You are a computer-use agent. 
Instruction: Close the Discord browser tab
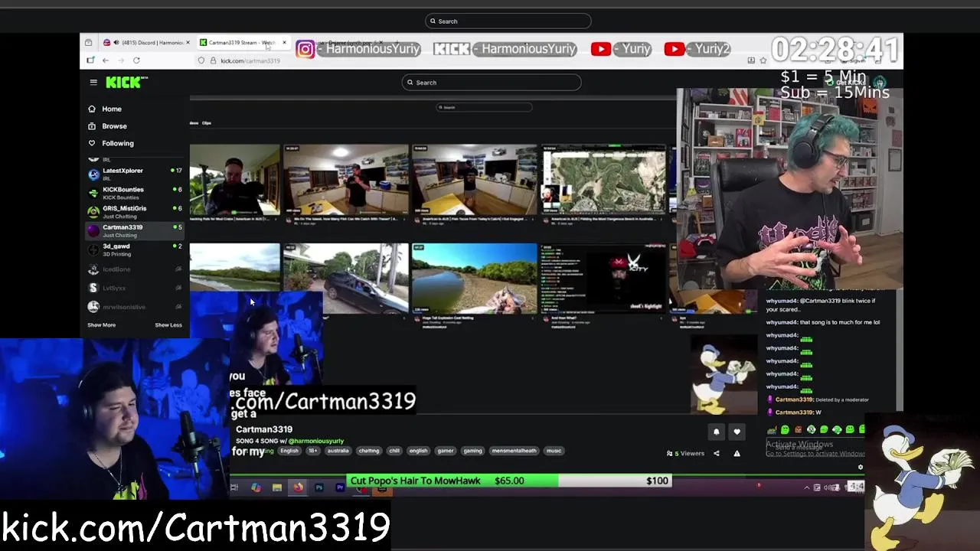pyautogui.click(x=188, y=43)
